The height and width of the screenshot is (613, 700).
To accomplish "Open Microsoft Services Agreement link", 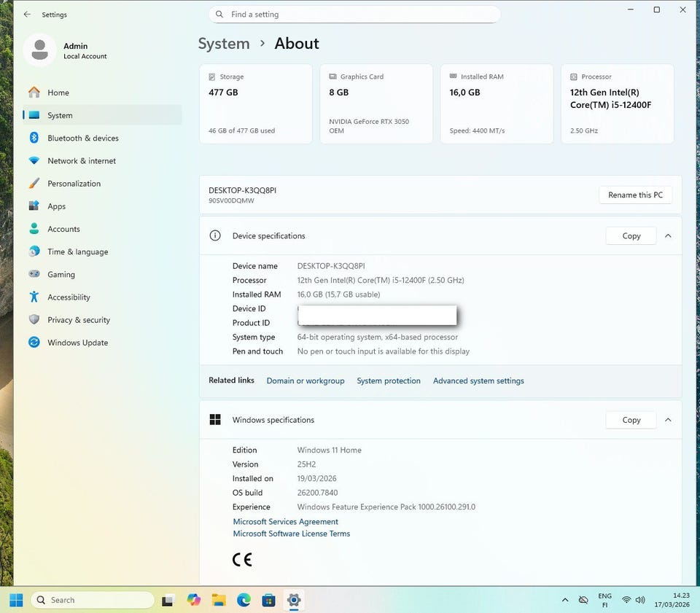I will point(286,522).
